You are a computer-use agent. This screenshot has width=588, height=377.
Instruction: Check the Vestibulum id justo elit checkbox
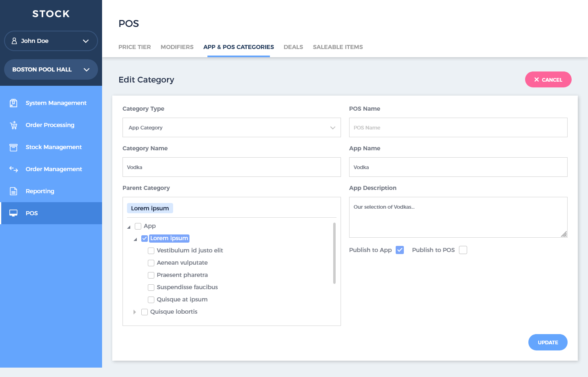point(151,251)
